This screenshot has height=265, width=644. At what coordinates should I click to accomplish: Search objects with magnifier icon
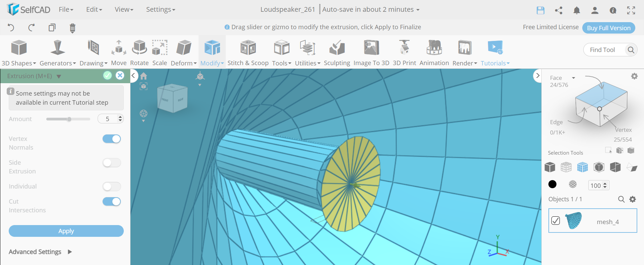click(621, 199)
